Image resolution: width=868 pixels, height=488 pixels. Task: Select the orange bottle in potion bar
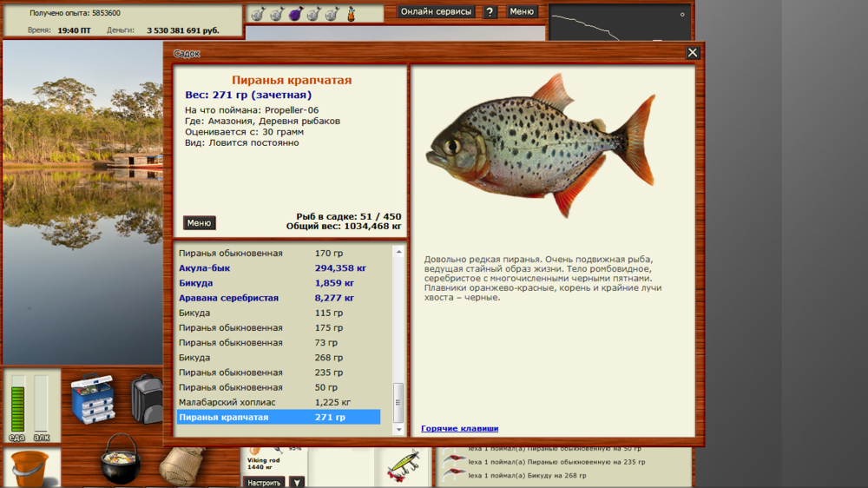[x=352, y=14]
